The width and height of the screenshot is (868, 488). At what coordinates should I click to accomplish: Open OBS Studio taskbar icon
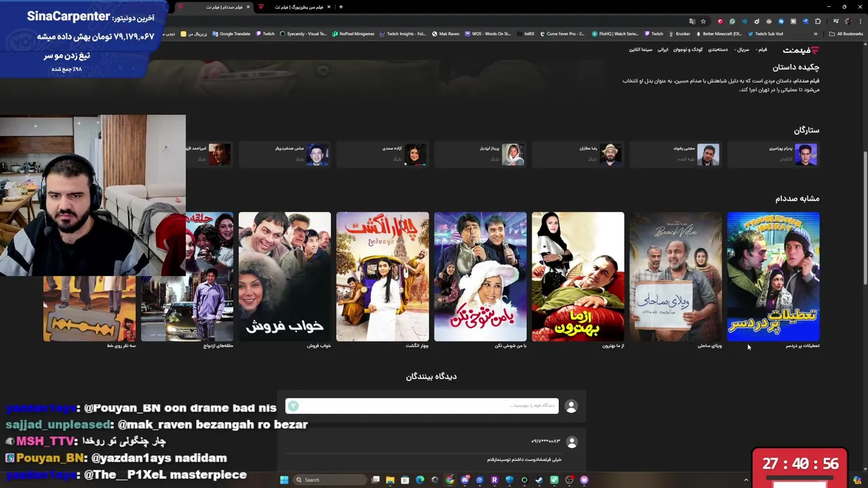tap(569, 480)
